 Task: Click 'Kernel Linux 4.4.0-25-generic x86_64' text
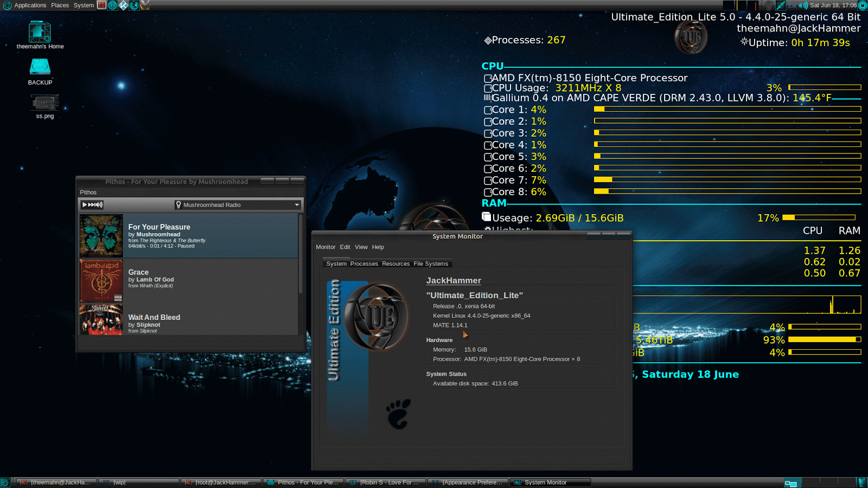[482, 316]
